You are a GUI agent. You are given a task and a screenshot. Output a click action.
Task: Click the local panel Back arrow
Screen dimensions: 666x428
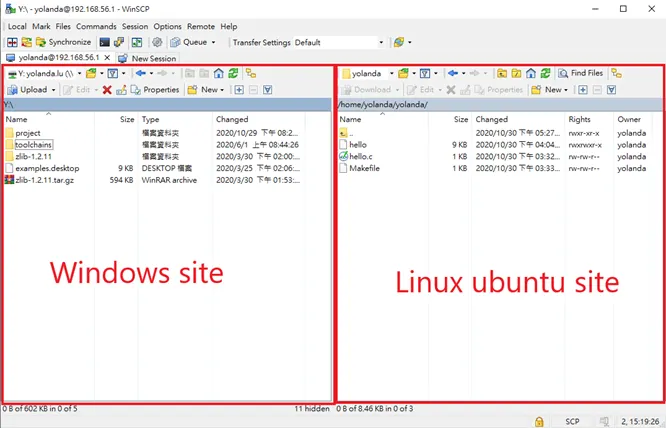(141, 73)
